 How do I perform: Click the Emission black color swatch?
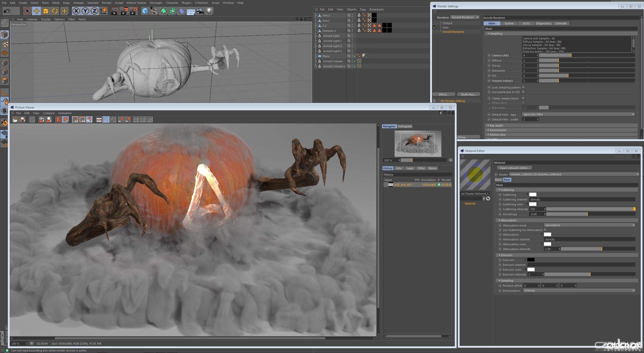531,260
